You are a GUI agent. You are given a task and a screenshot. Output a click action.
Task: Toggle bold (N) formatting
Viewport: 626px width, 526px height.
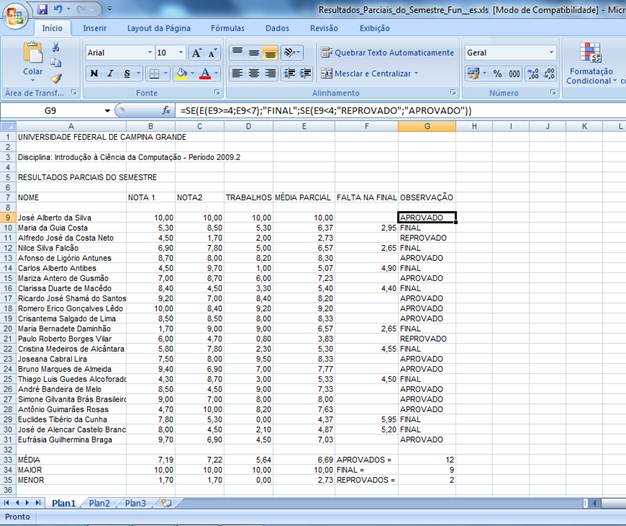pos(94,73)
